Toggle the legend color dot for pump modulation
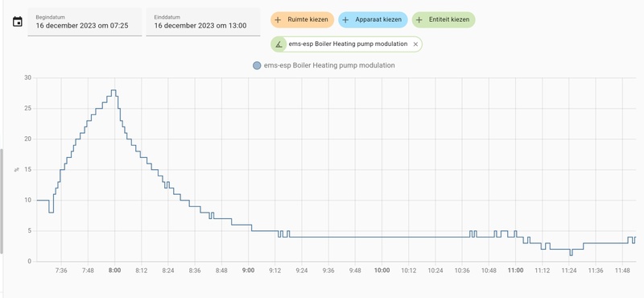The width and height of the screenshot is (644, 298). [x=257, y=65]
